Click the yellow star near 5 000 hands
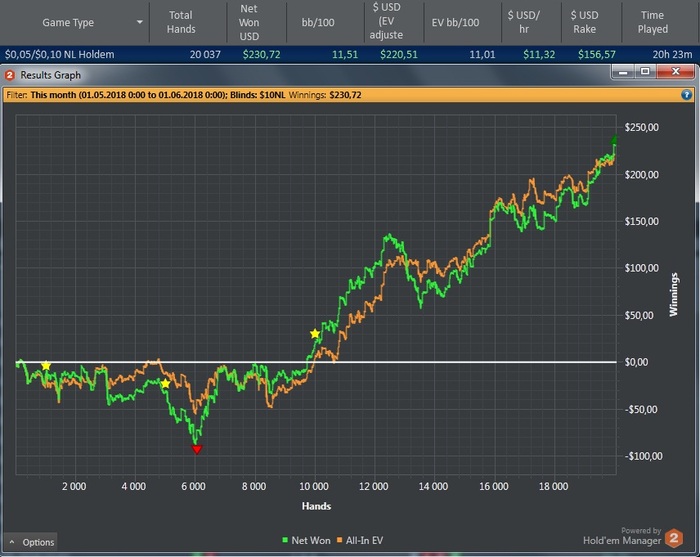The height and width of the screenshot is (557, 700). click(x=165, y=384)
